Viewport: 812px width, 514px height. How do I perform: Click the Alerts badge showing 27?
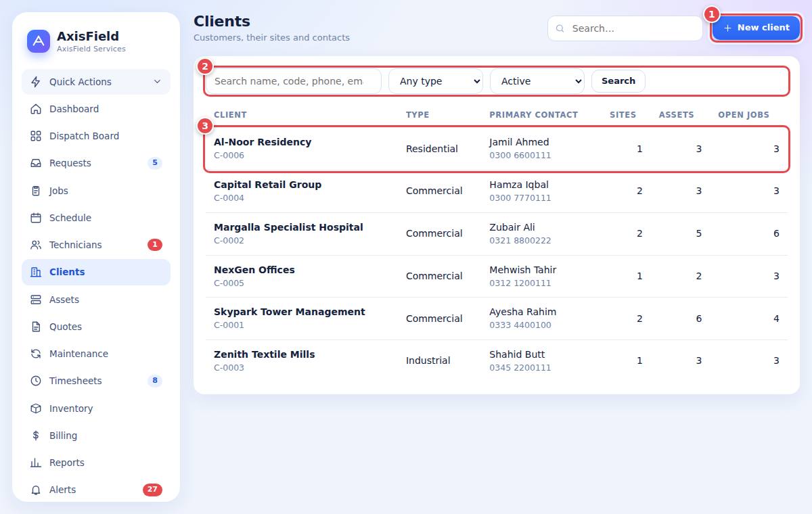click(x=152, y=490)
